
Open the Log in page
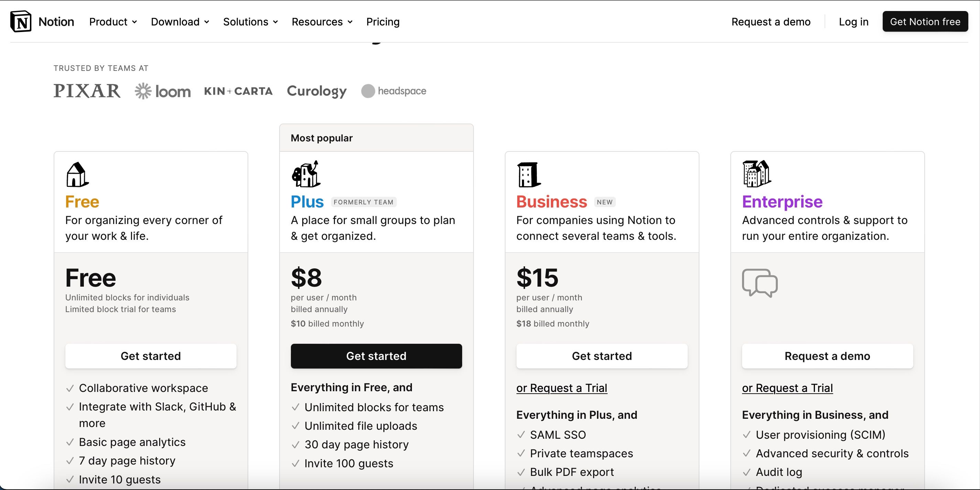pyautogui.click(x=853, y=22)
